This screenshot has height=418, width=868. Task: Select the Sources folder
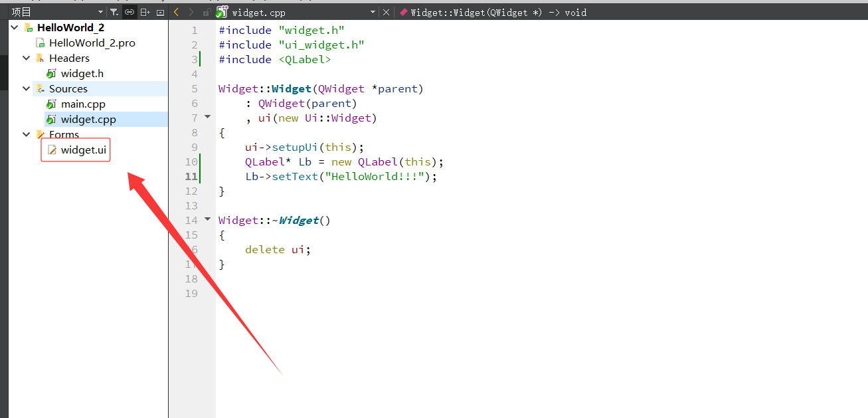tap(68, 89)
